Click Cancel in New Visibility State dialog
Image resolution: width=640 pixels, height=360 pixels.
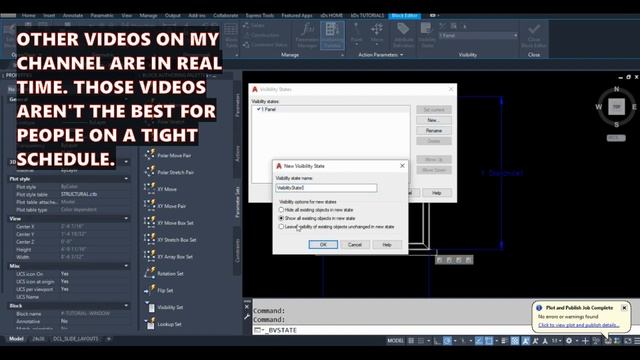pyautogui.click(x=355, y=244)
